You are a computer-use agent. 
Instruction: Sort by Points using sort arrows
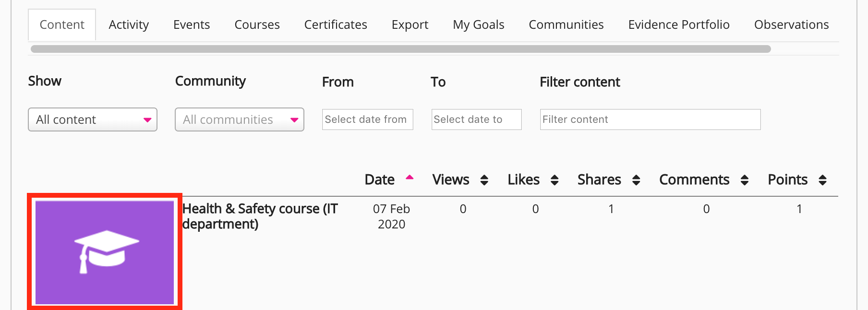[822, 180]
